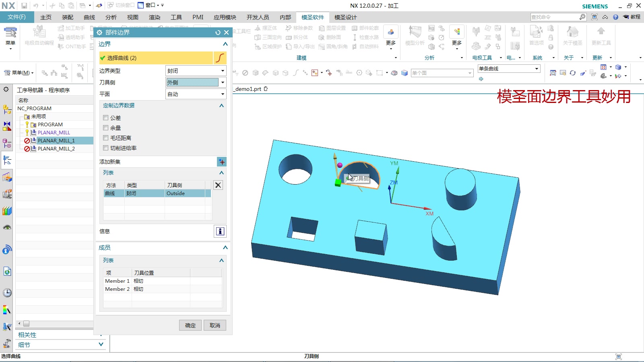The height and width of the screenshot is (362, 644).
Task: Switch to the 模圣设计 ribbon tab
Action: tap(345, 17)
